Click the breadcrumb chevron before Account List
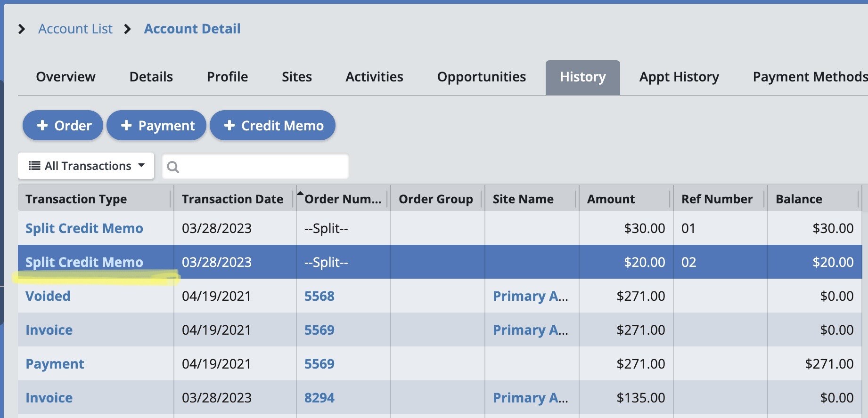This screenshot has height=418, width=868. [21, 29]
